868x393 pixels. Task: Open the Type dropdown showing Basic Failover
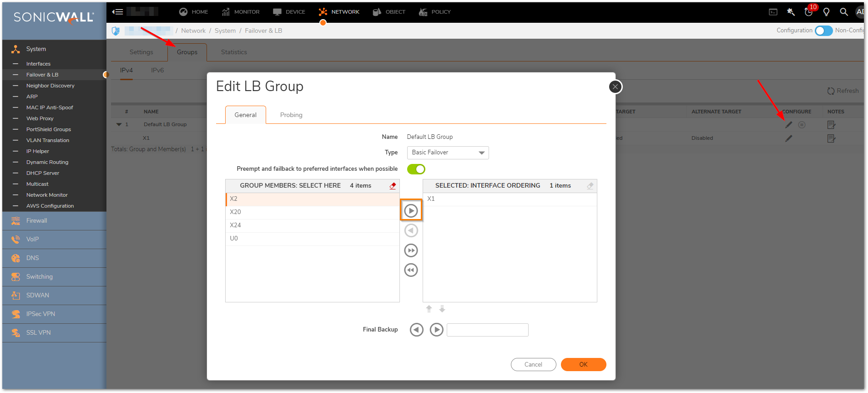tap(448, 153)
